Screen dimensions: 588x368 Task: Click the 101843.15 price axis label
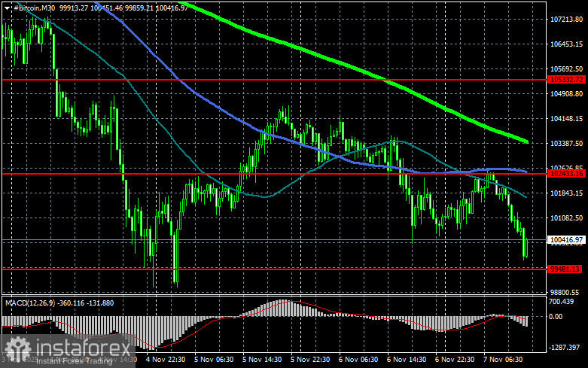[566, 193]
